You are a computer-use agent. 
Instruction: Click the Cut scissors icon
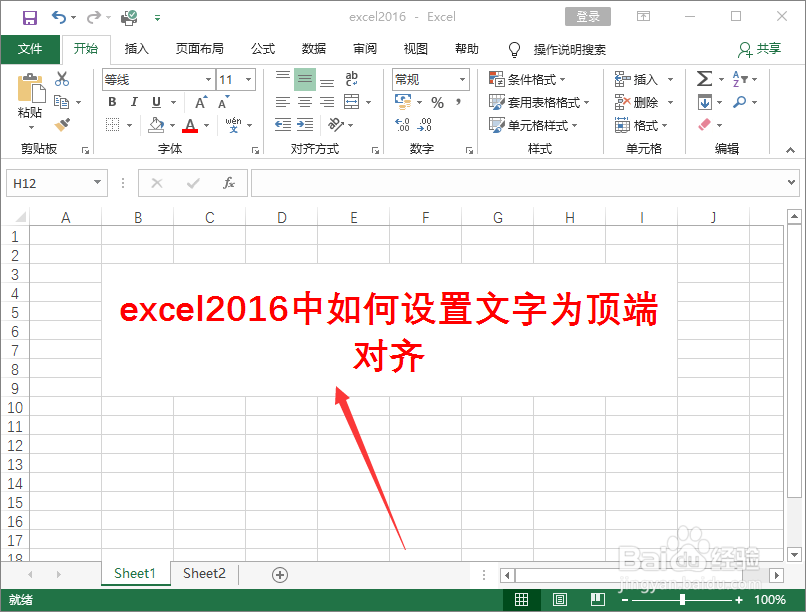pyautogui.click(x=62, y=79)
